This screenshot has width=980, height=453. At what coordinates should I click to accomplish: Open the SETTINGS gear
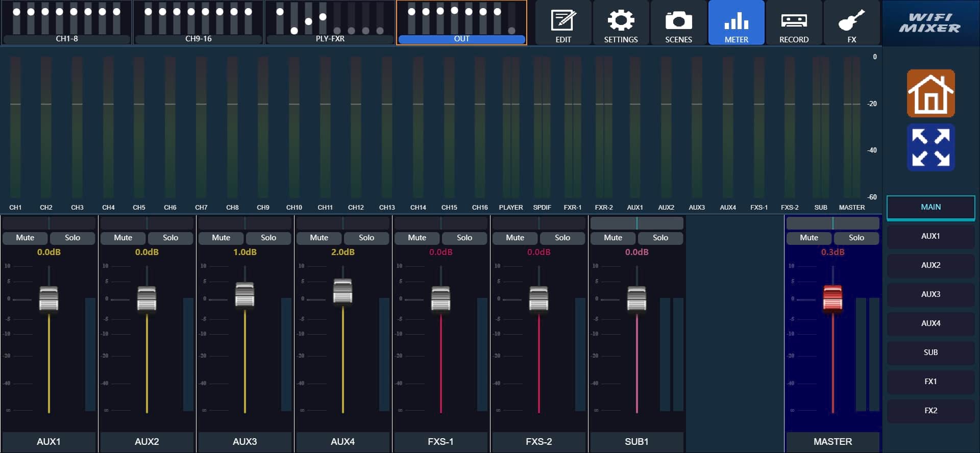click(x=621, y=23)
